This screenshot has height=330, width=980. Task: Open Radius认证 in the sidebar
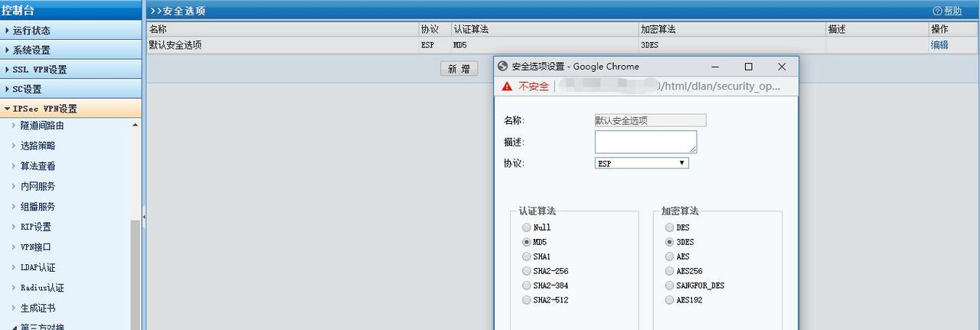coord(42,288)
